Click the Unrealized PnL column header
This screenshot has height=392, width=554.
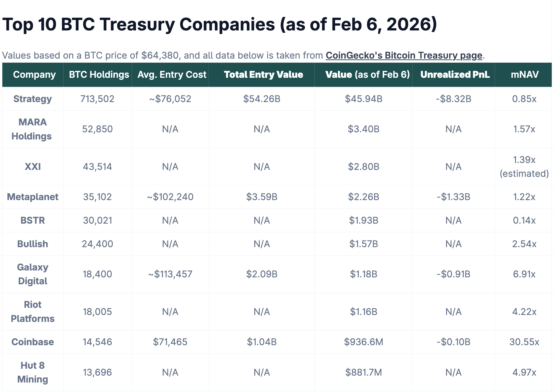click(455, 75)
